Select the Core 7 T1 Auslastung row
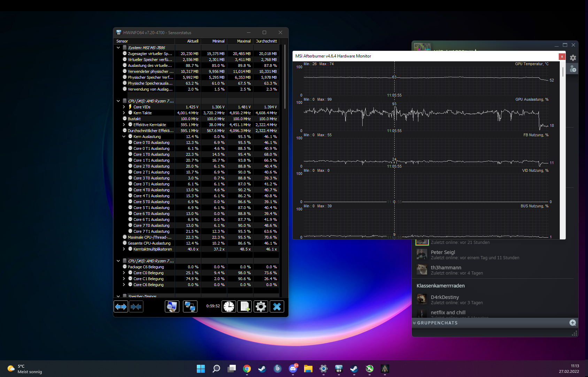The width and height of the screenshot is (588, 377). tap(197, 231)
